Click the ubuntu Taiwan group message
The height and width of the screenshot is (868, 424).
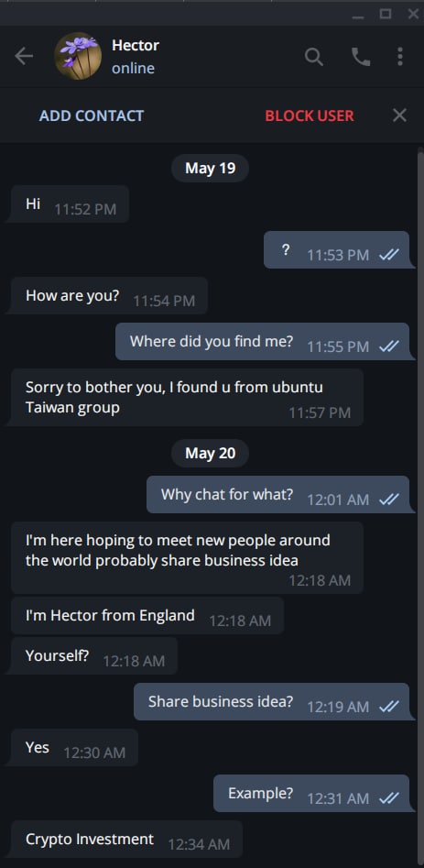click(x=187, y=398)
